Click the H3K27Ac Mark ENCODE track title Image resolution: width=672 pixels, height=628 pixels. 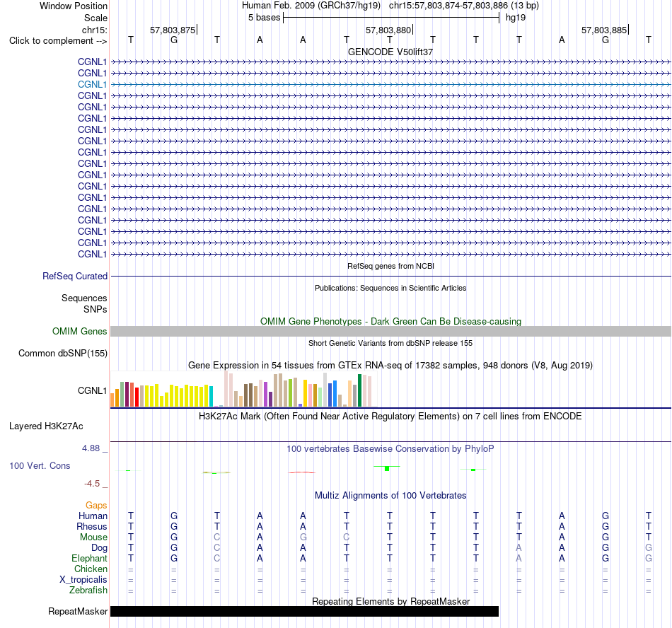coord(390,417)
